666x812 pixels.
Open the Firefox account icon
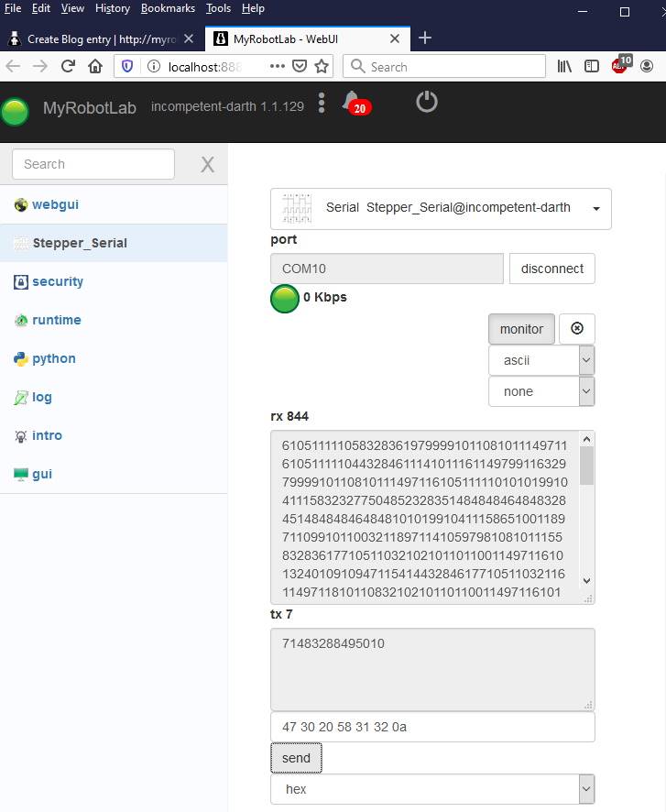(x=647, y=66)
